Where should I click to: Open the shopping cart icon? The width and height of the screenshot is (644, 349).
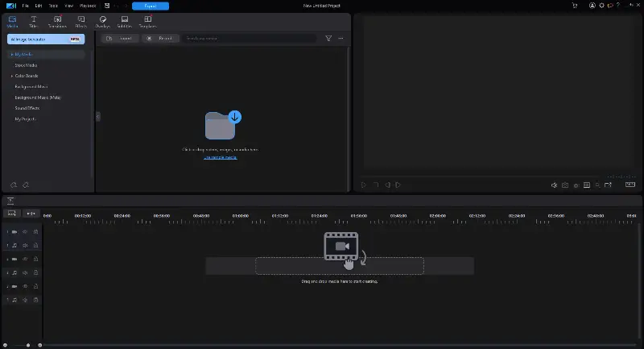575,6
